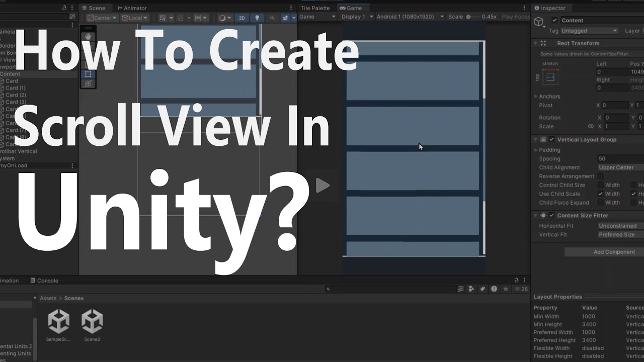Screen dimensions: 644x362
Task: Check Control Child Size Width
Action: click(x=600, y=185)
